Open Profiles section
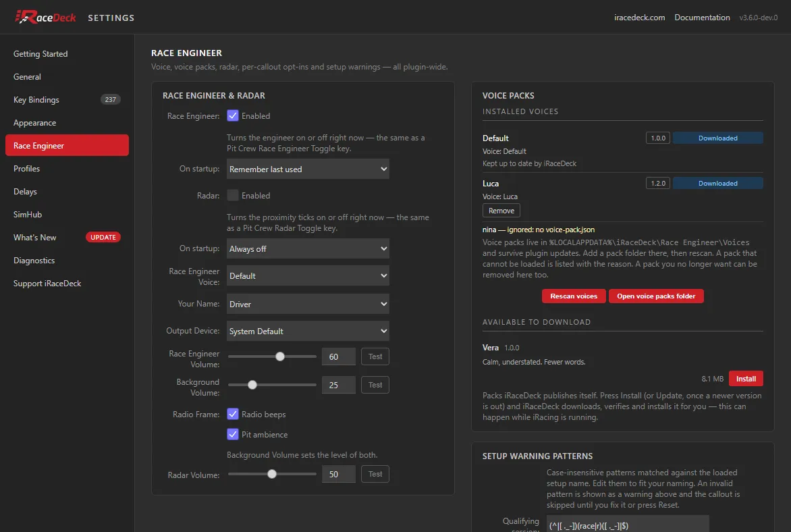This screenshot has width=791, height=532. tap(67, 169)
